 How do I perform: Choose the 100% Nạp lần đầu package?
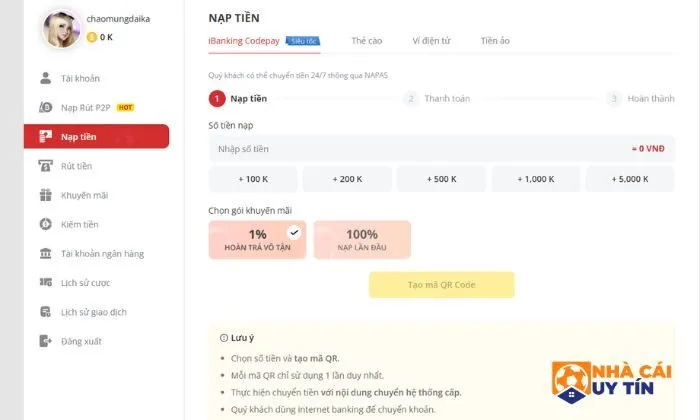coord(362,240)
